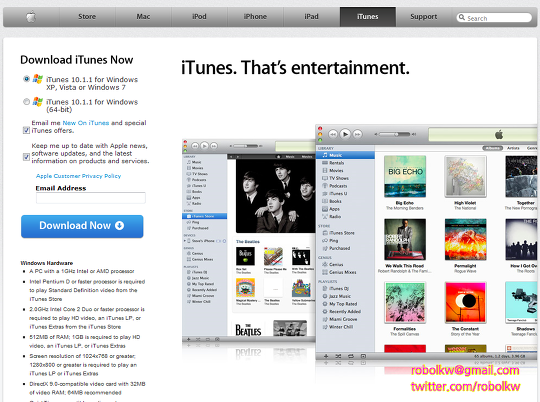Open the We Walk This Road album cover
Viewport: 540px width, 402px height.
click(x=405, y=239)
